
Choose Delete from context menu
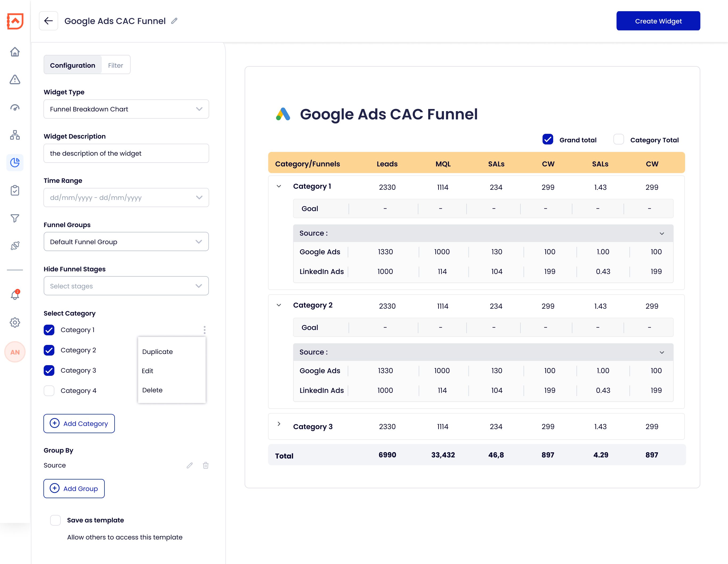[x=152, y=390]
